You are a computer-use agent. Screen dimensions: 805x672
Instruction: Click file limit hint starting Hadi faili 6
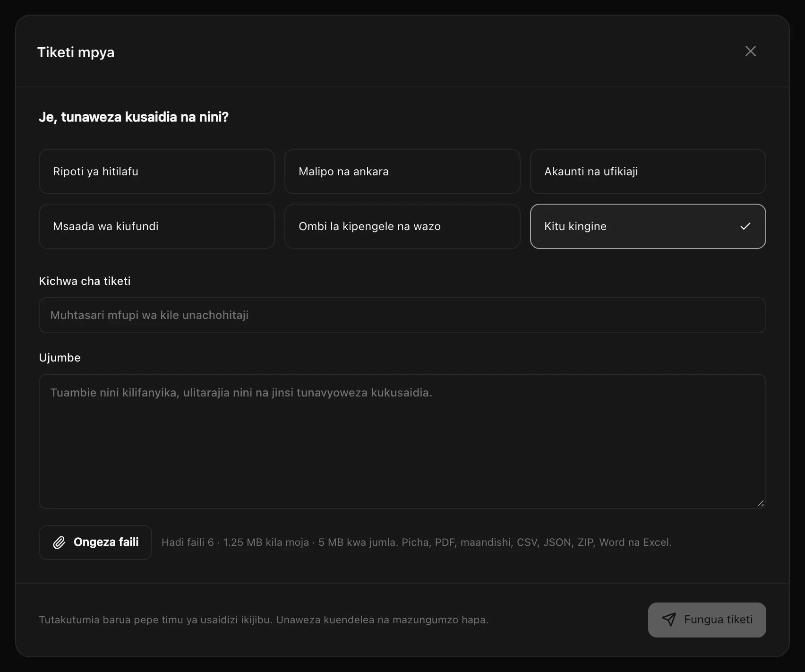(x=416, y=543)
